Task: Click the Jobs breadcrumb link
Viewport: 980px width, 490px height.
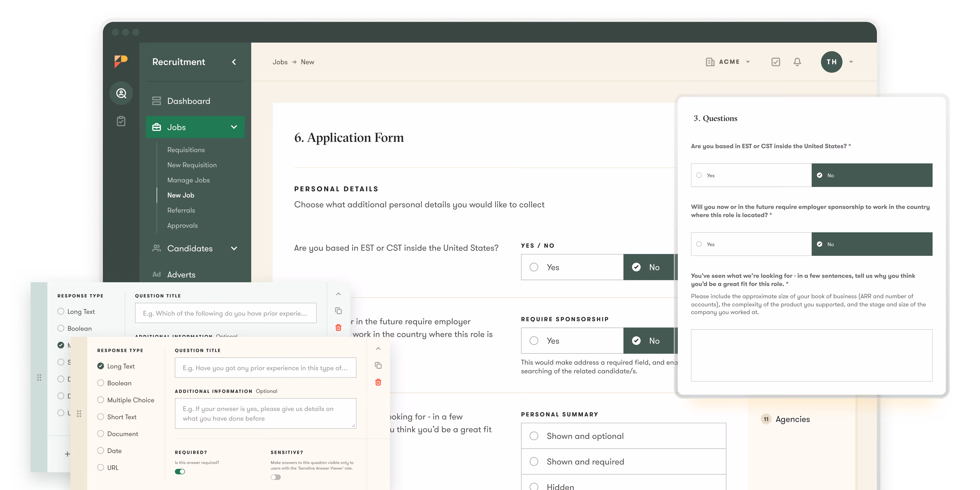Action: coord(280,62)
